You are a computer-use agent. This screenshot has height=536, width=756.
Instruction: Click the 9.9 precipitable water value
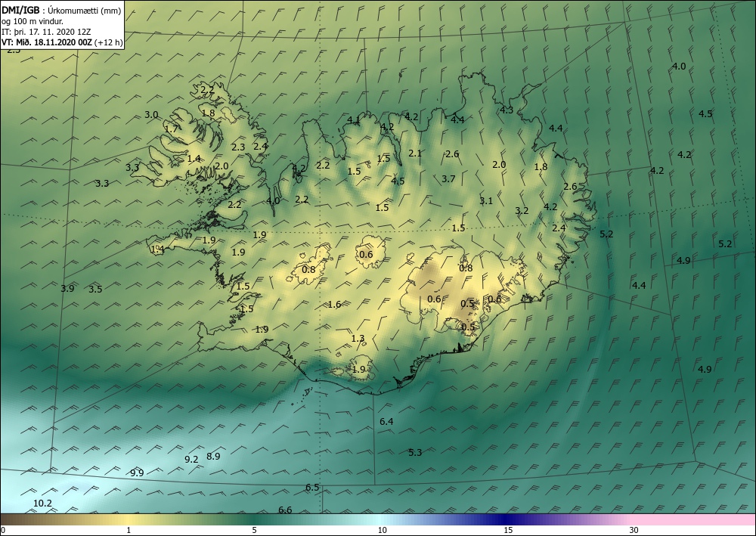[x=137, y=472]
